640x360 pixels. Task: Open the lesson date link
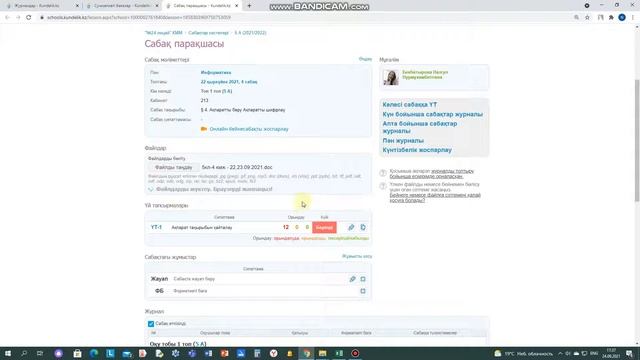click(x=229, y=82)
